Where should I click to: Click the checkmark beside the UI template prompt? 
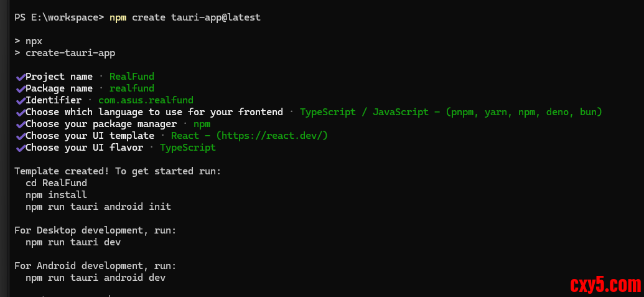pos(20,136)
